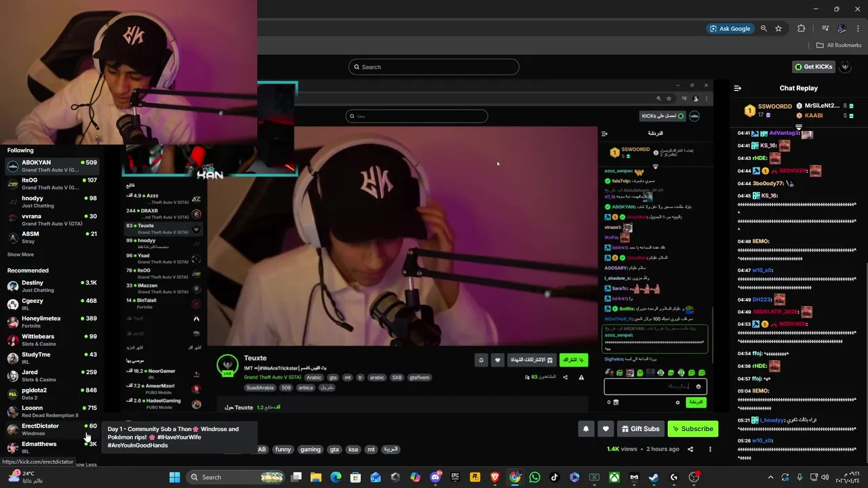The image size is (868, 488).
Task: Open Honeylimetea in Recommended channels
Action: (x=52, y=322)
